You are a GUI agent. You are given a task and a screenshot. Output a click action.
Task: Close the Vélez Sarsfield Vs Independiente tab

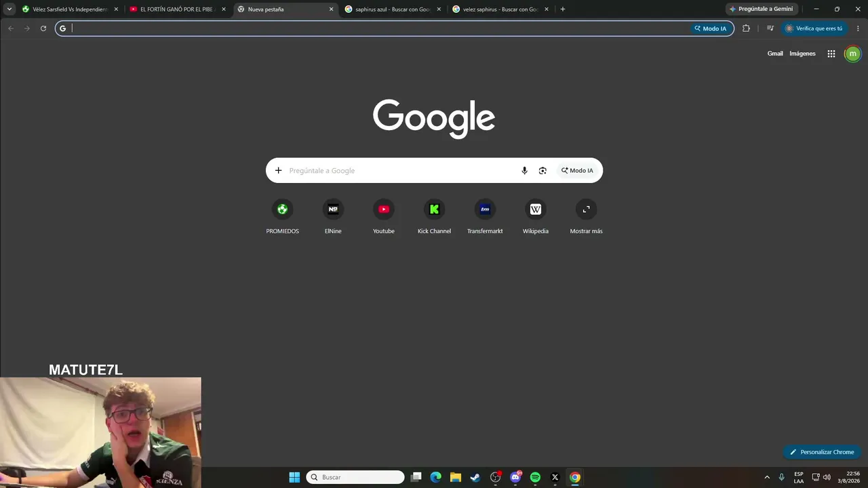pyautogui.click(x=116, y=9)
